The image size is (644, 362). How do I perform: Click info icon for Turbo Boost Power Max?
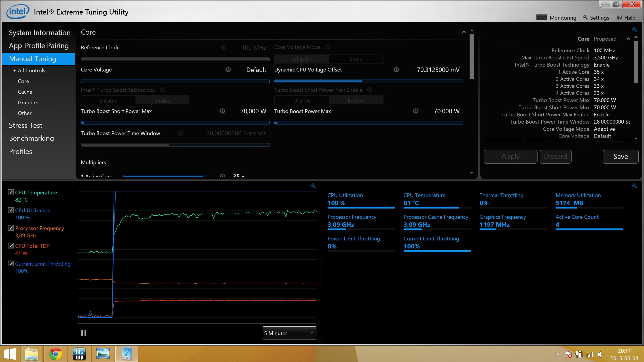tap(415, 111)
